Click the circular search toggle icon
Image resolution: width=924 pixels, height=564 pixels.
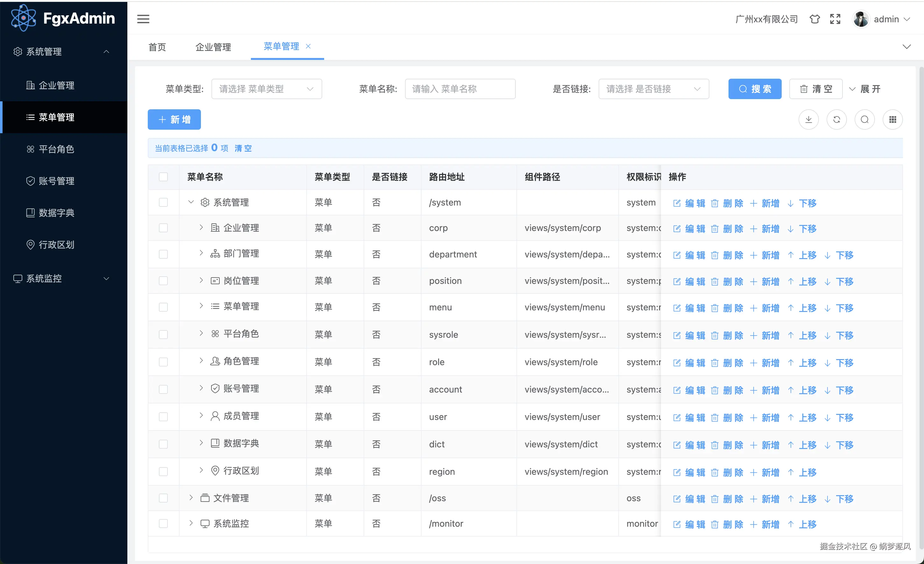coord(864,119)
